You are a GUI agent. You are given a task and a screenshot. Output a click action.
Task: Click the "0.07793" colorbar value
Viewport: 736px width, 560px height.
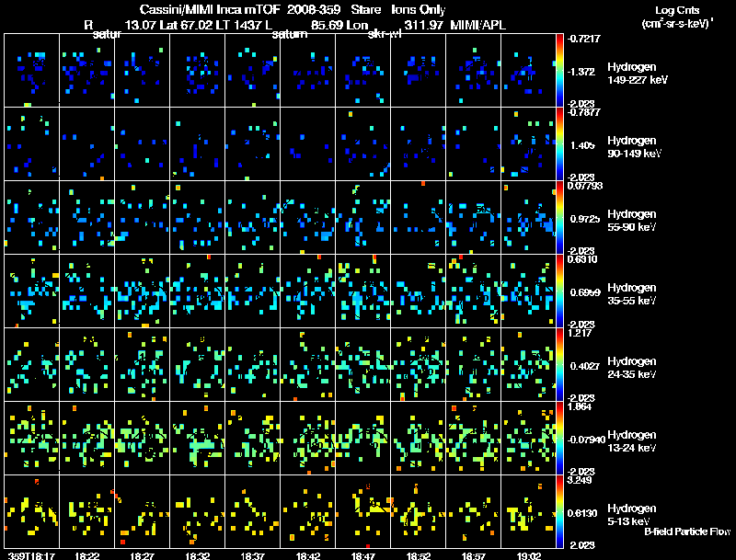tap(585, 186)
